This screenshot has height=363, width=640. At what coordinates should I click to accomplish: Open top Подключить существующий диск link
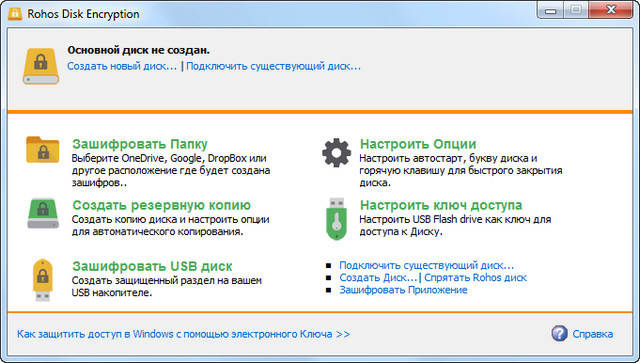273,66
